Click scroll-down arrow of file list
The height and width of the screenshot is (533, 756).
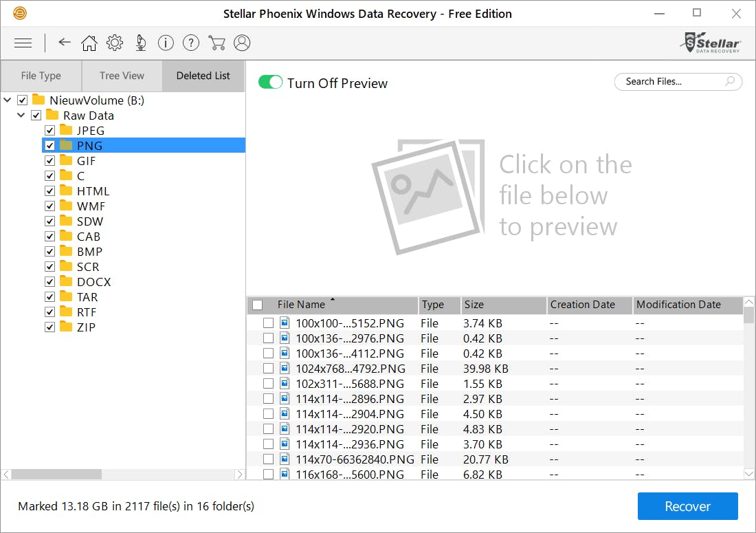(x=748, y=474)
